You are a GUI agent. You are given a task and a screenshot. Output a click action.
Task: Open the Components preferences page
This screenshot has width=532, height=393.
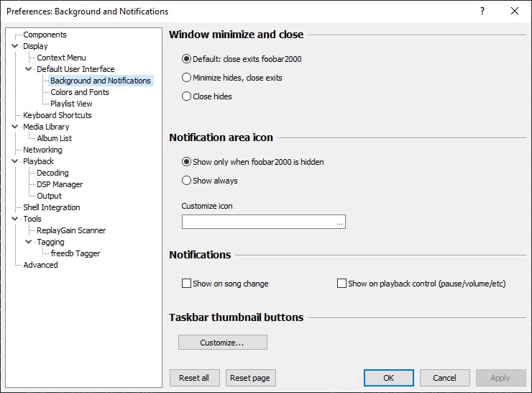point(45,35)
